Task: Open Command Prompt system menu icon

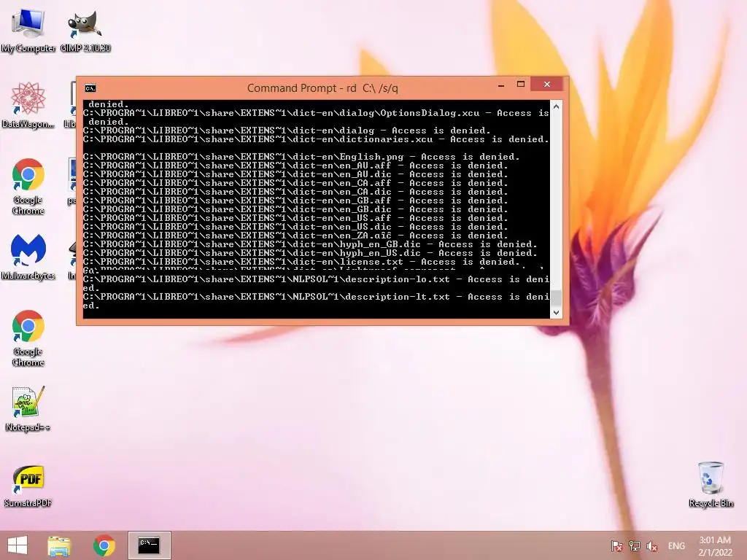Action: [90, 88]
